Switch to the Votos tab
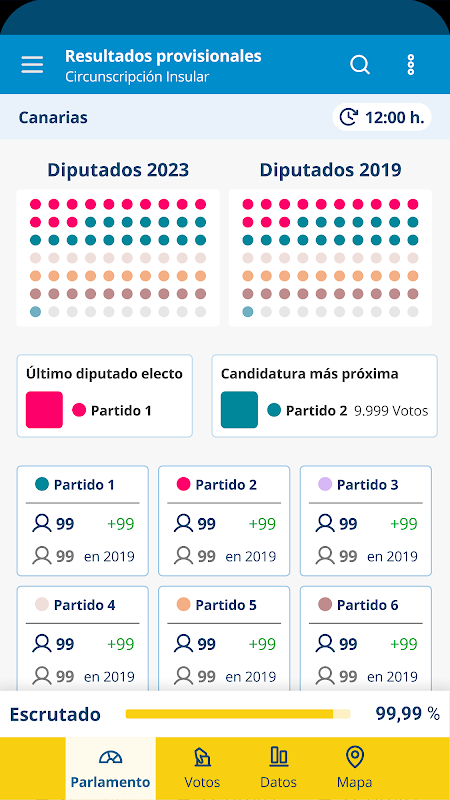 click(x=202, y=768)
